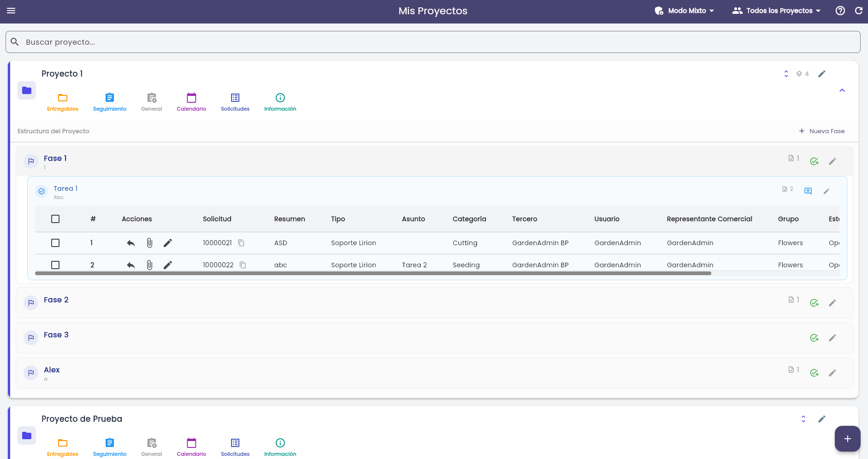Collapse Proyecto 1 with the chevron up

[842, 90]
